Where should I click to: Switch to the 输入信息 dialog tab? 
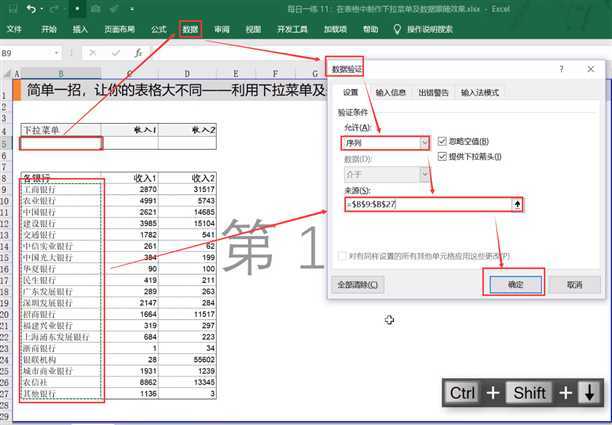391,92
